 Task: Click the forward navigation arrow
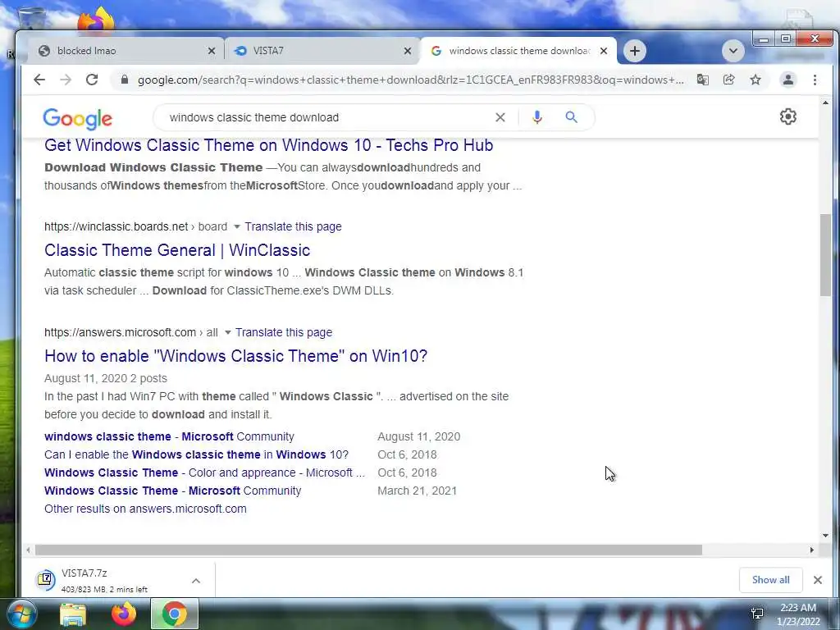pos(66,80)
